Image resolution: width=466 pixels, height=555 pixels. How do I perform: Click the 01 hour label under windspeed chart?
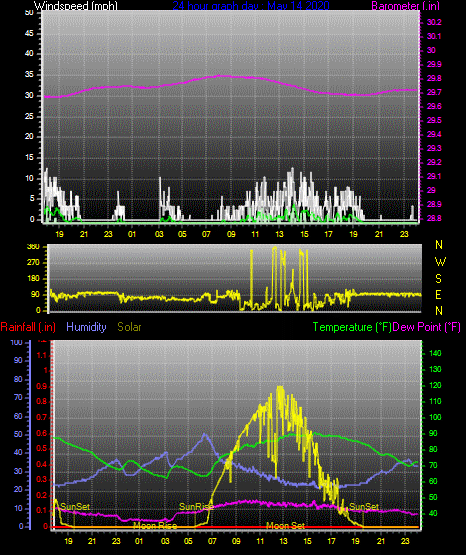click(132, 234)
